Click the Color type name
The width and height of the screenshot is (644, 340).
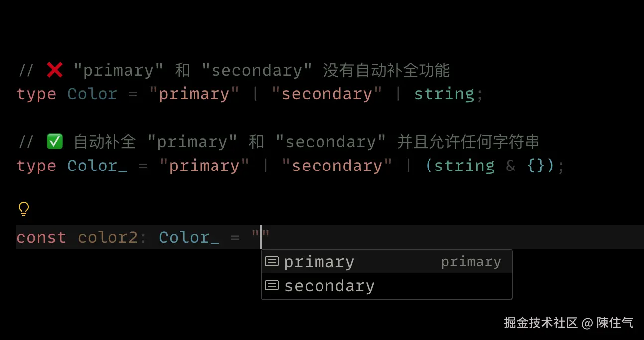92,94
